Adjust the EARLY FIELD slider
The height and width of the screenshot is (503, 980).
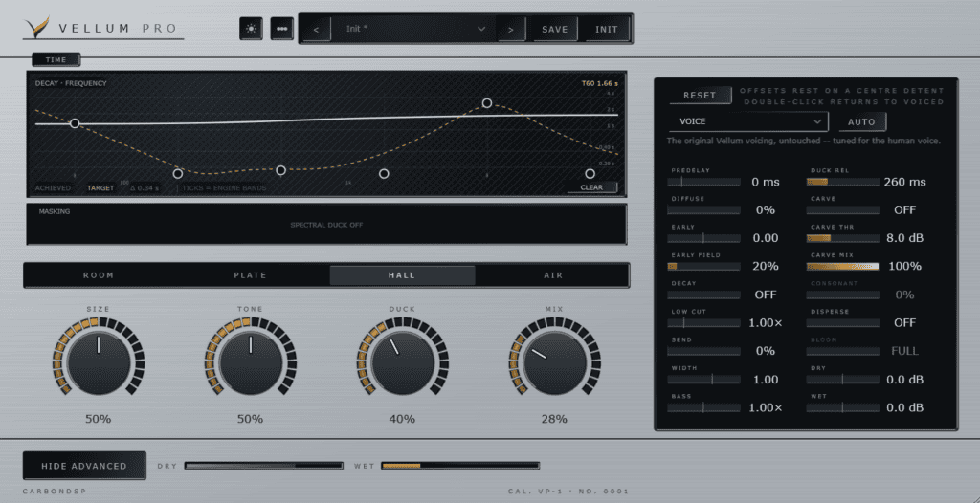(x=703, y=266)
